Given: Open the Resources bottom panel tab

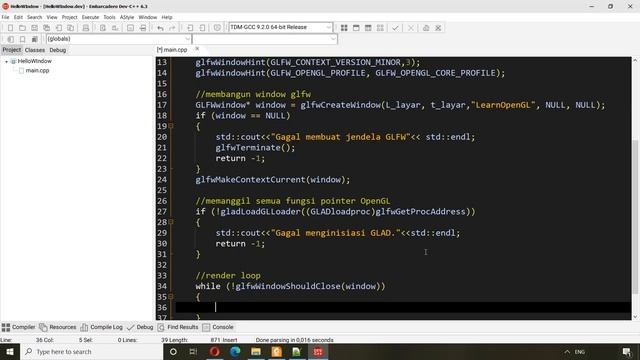Looking at the screenshot, I should tap(58, 327).
